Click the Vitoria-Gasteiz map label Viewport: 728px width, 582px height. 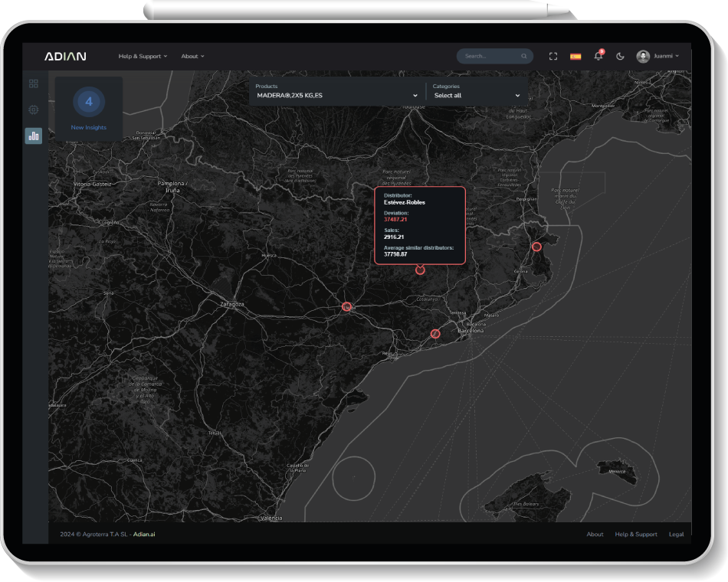93,184
